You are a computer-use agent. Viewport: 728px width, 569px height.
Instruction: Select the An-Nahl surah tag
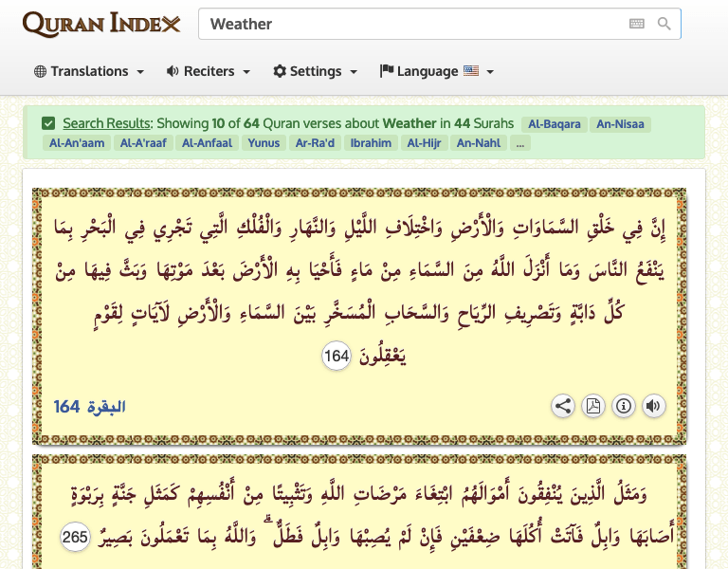click(x=478, y=143)
